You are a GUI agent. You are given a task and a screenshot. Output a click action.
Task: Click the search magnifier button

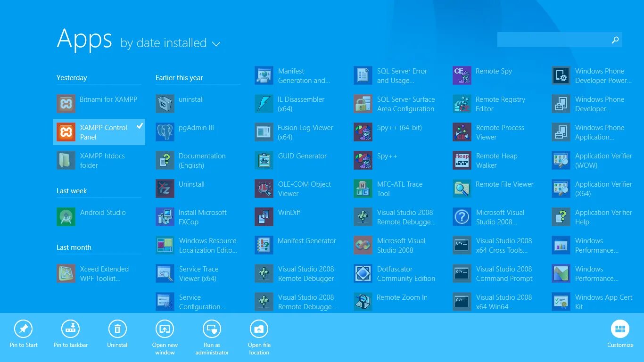615,40
